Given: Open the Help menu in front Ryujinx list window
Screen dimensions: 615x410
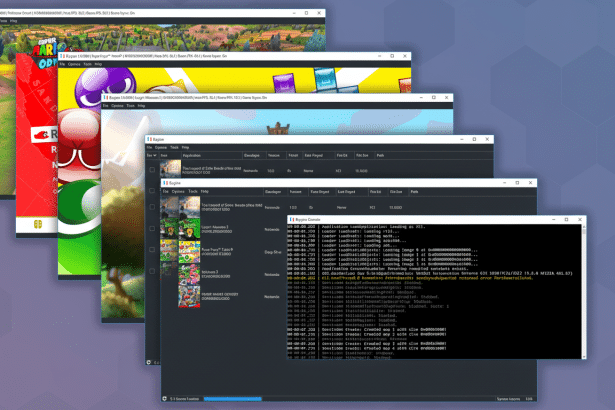Looking at the screenshot, I should point(205,191).
